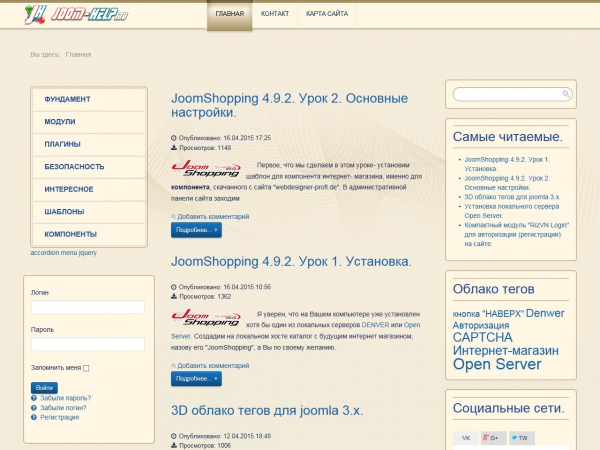Click question icon beside Забыли логин
600x450 pixels.
(34, 408)
